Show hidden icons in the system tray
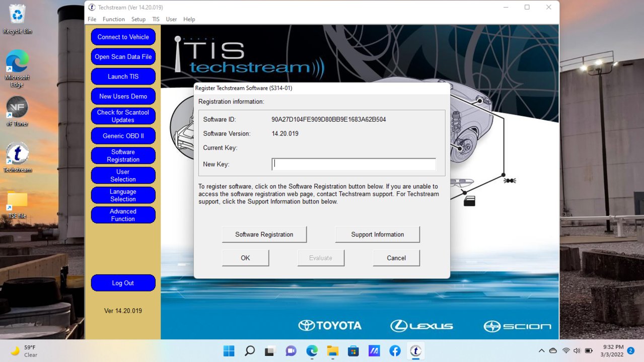 coord(541,351)
